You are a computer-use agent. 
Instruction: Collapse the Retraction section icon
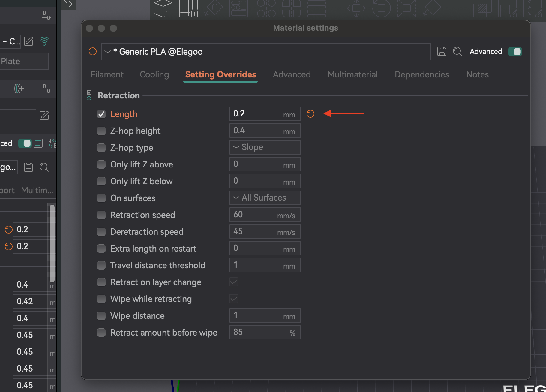pyautogui.click(x=89, y=95)
